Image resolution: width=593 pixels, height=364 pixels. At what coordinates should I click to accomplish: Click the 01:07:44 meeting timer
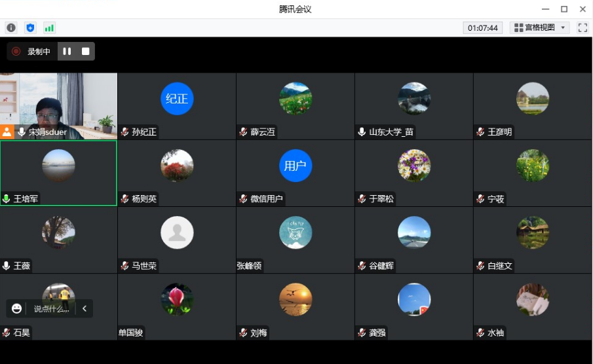tap(482, 27)
